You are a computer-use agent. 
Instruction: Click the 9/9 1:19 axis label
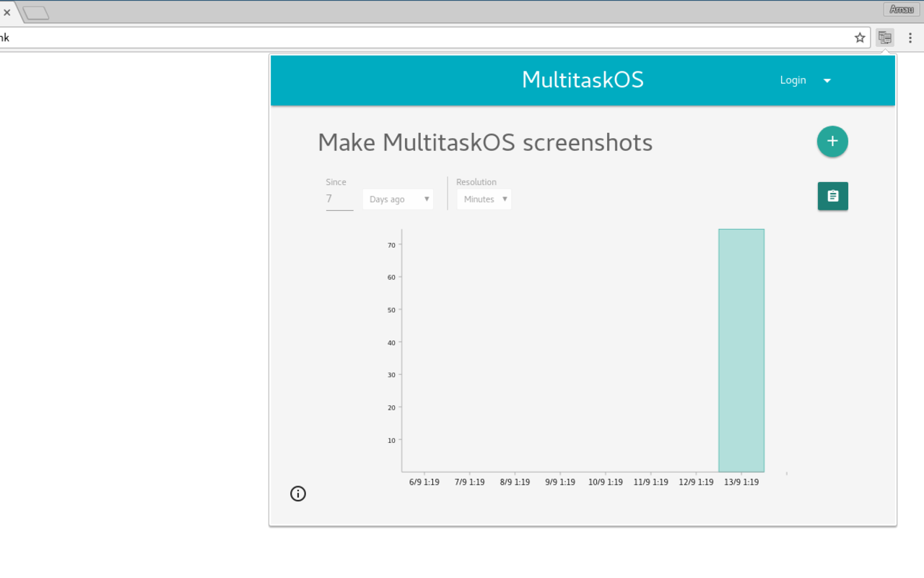[x=560, y=482]
